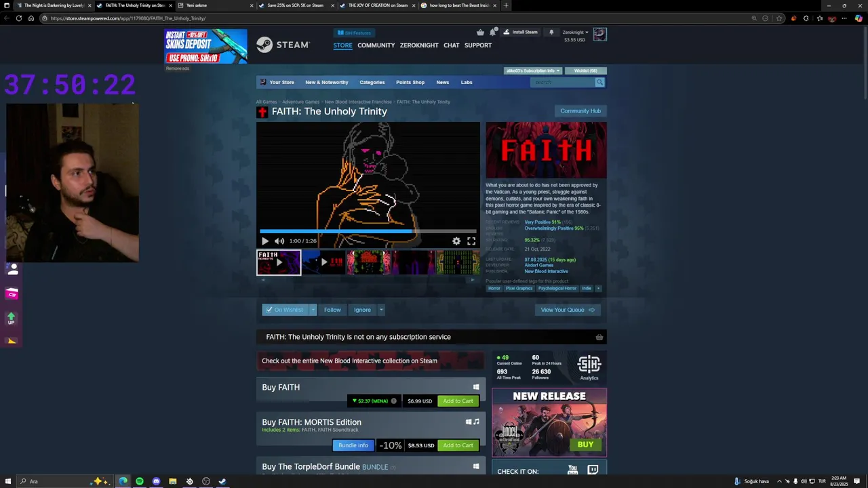Expand the wishlist dropdown arrow
This screenshot has width=868, height=488.
(313, 310)
